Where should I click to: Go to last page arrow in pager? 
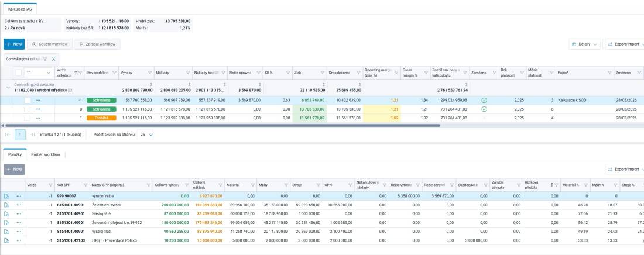[32, 135]
